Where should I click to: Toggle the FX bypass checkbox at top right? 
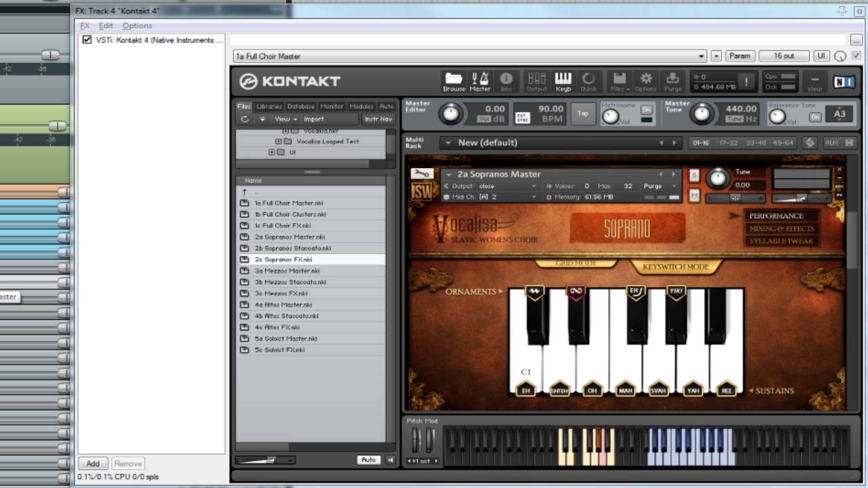coord(856,56)
